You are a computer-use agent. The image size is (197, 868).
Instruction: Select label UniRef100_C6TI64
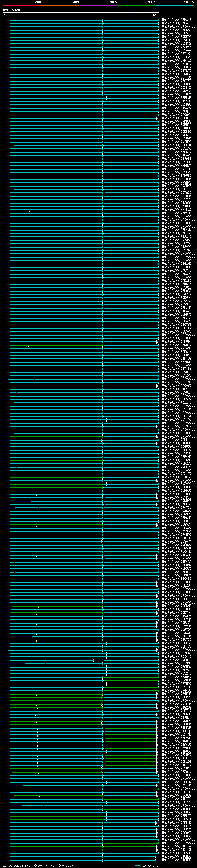(177, 54)
